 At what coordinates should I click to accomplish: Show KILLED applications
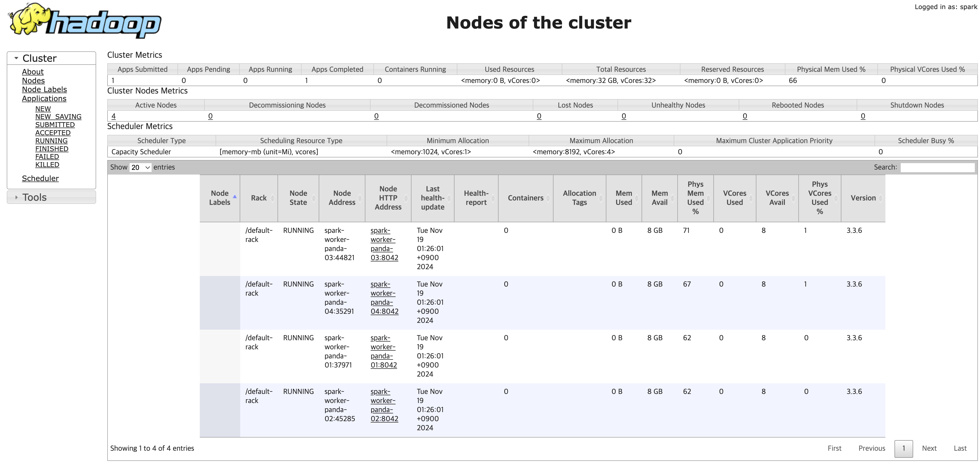click(47, 165)
